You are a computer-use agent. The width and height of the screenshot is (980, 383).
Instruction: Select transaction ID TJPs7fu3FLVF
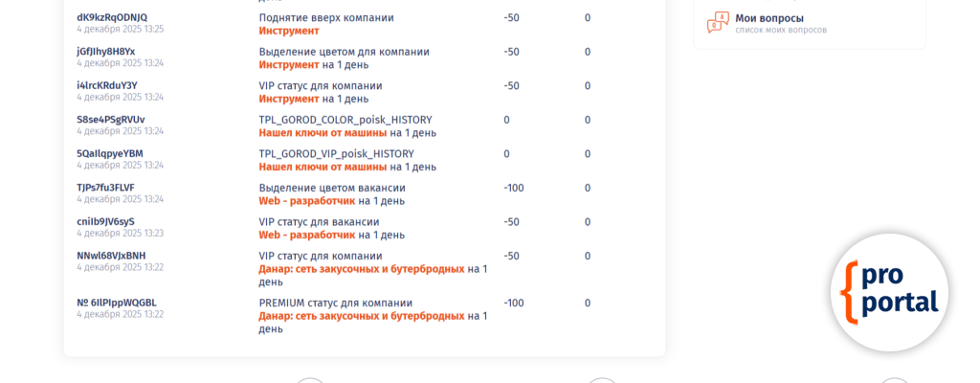(x=105, y=188)
